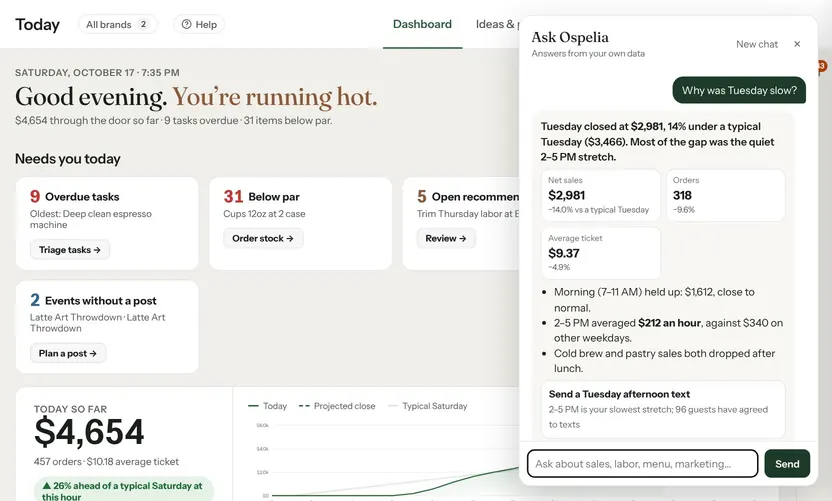Click the Triage tasks button
The height and width of the screenshot is (501, 832).
point(70,249)
